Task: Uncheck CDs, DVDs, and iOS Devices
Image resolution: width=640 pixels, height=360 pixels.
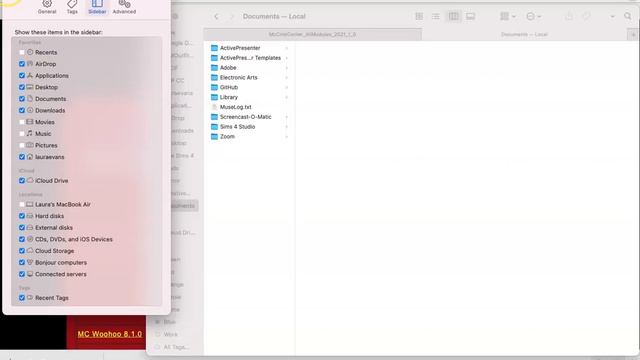Action: pyautogui.click(x=22, y=239)
